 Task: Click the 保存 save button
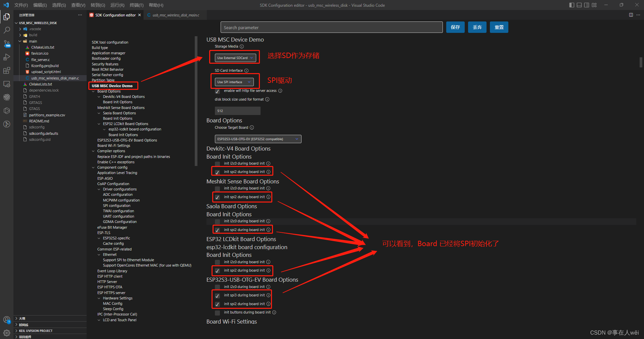click(455, 27)
